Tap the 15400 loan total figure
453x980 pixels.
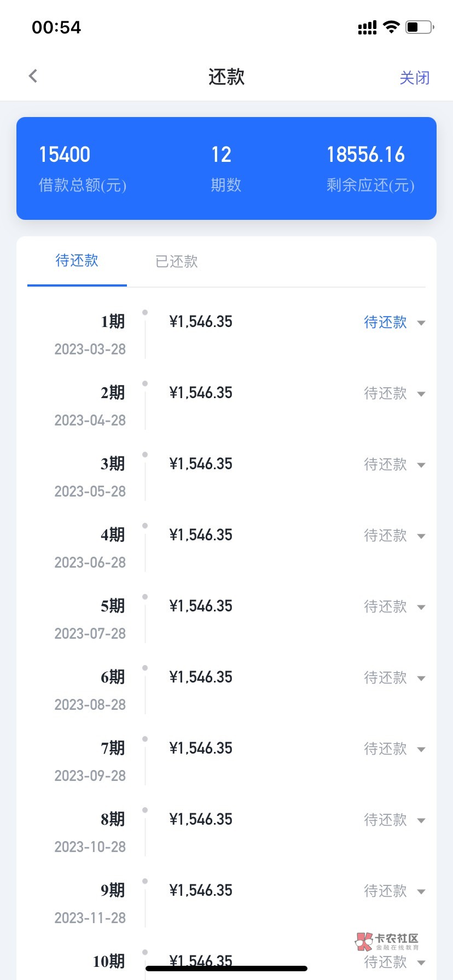click(65, 155)
